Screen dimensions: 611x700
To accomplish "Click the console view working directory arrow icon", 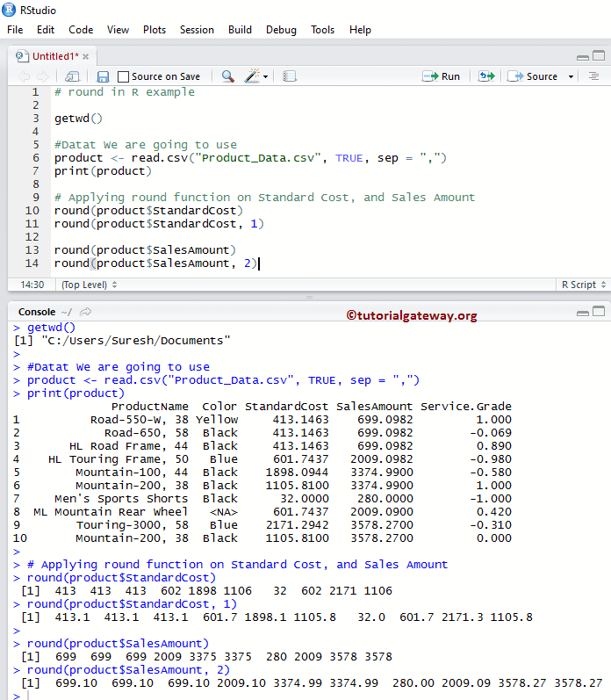I will [86, 312].
